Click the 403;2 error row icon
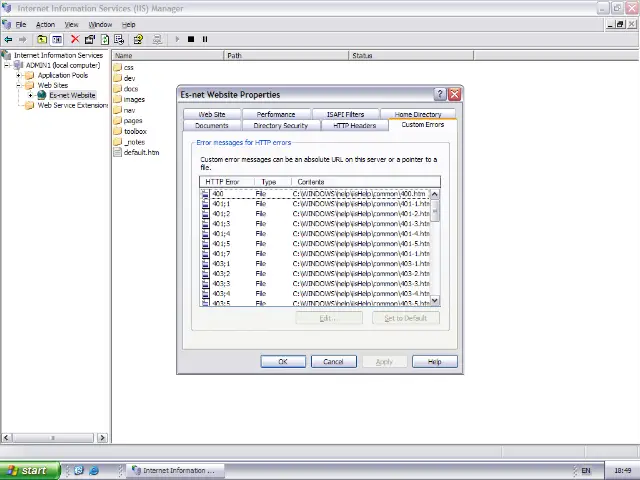This screenshot has width=640, height=480. [x=205, y=273]
